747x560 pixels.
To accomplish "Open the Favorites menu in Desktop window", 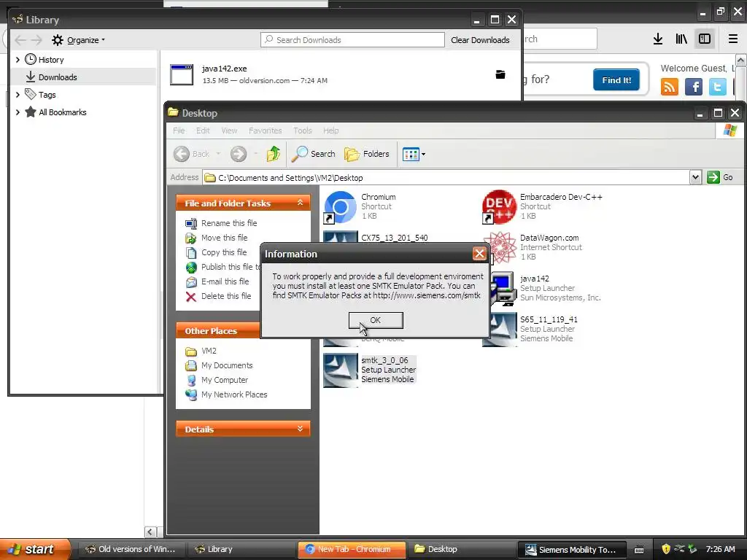I will click(265, 131).
